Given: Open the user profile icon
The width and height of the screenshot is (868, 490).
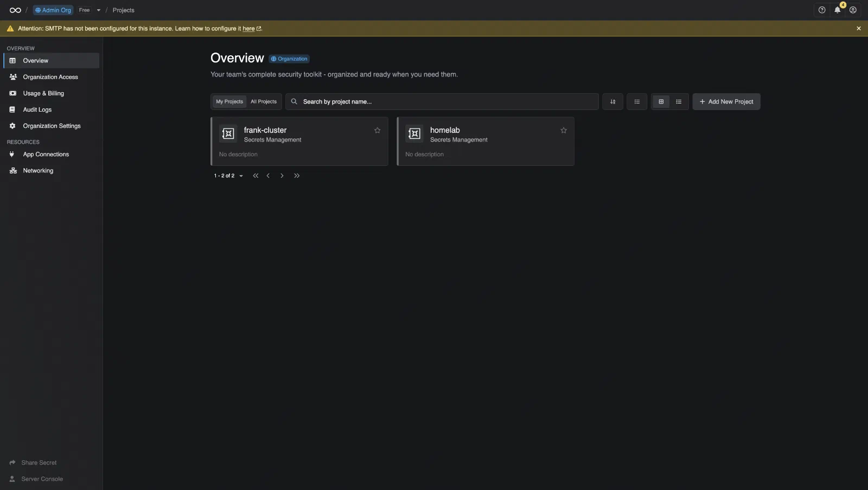Looking at the screenshot, I should tap(853, 10).
